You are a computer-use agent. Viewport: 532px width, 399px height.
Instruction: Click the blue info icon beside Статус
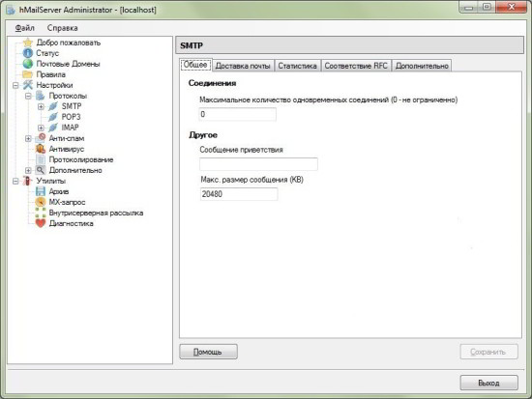click(x=28, y=53)
